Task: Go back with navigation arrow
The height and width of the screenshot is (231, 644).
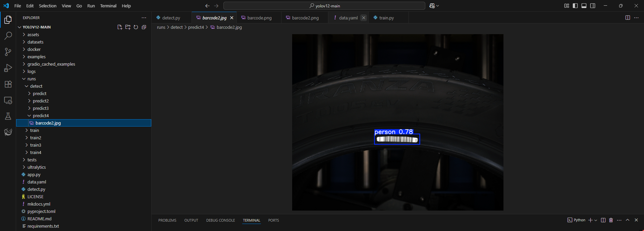Action: pyautogui.click(x=207, y=6)
